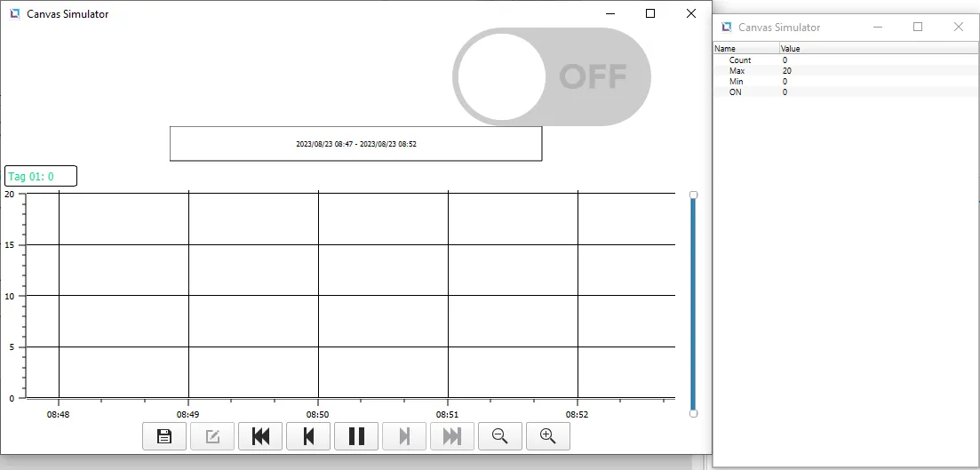Pause the trend chart playback
The height and width of the screenshot is (470, 980).
(356, 436)
